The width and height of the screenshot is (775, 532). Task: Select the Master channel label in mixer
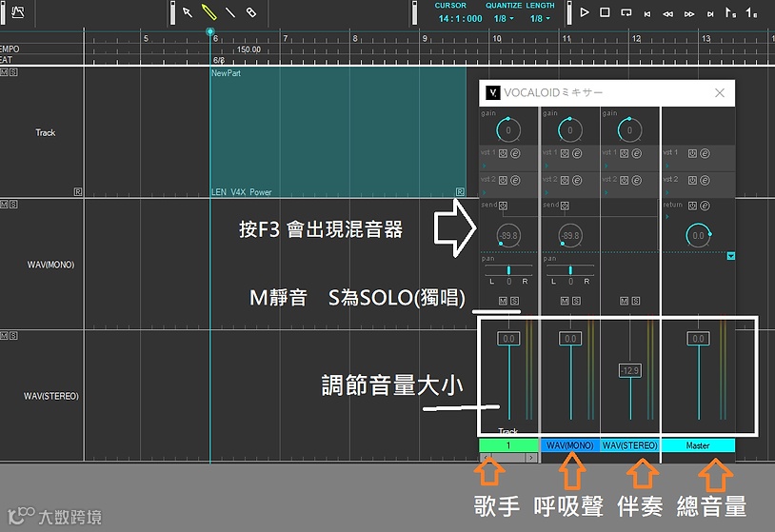click(x=698, y=445)
